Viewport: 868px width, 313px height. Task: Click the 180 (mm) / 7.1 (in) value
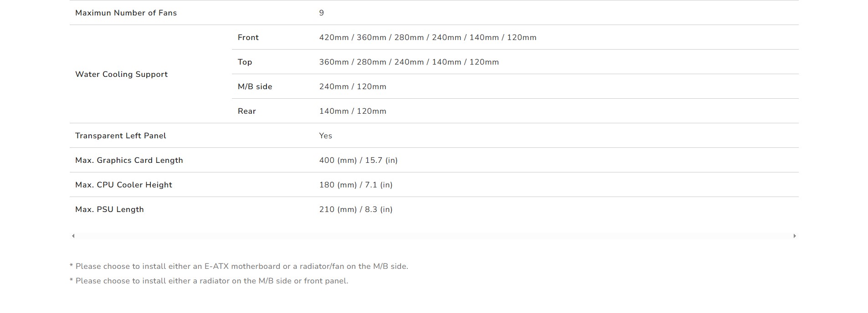pos(356,185)
